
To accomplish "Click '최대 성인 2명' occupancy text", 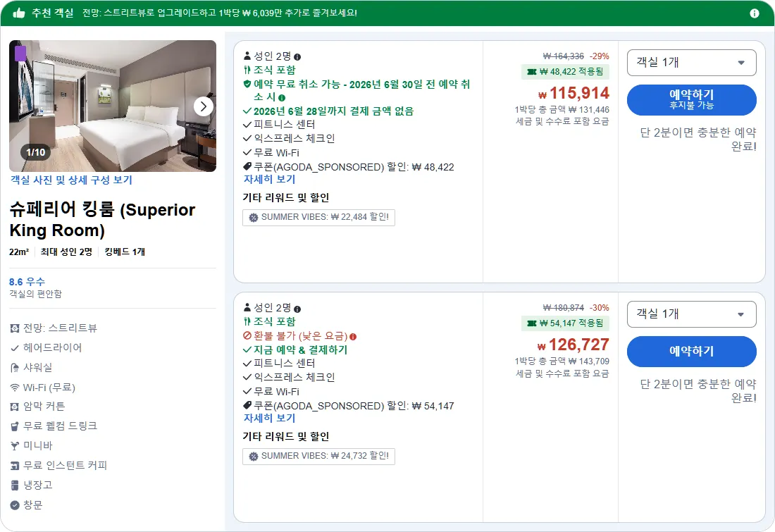I will click(x=66, y=252).
